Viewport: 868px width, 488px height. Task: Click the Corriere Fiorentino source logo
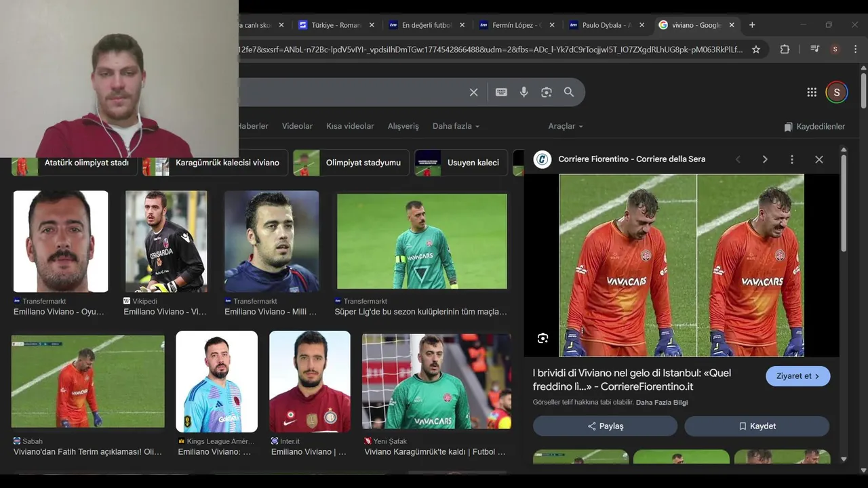coord(542,159)
